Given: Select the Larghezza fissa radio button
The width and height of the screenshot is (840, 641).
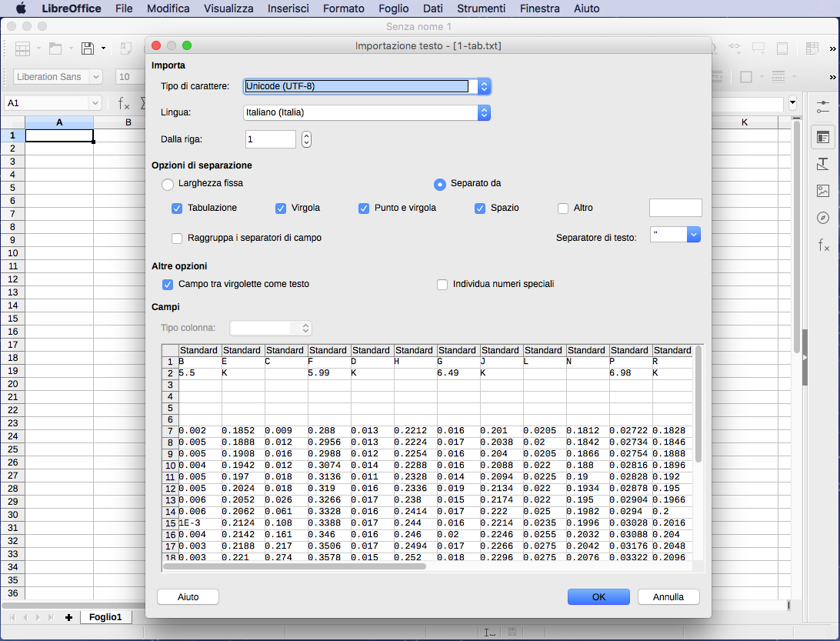Looking at the screenshot, I should [x=168, y=184].
